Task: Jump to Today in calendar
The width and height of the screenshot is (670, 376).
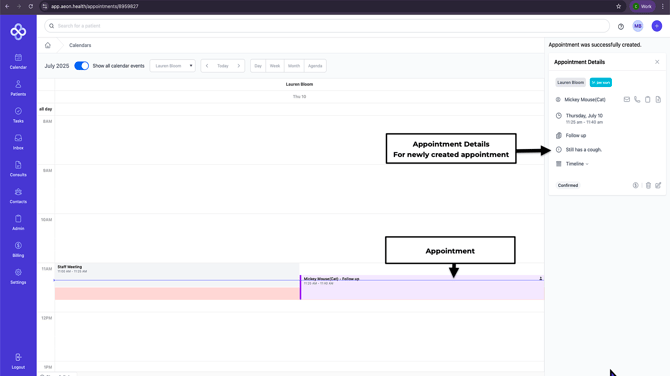Action: pos(223,66)
